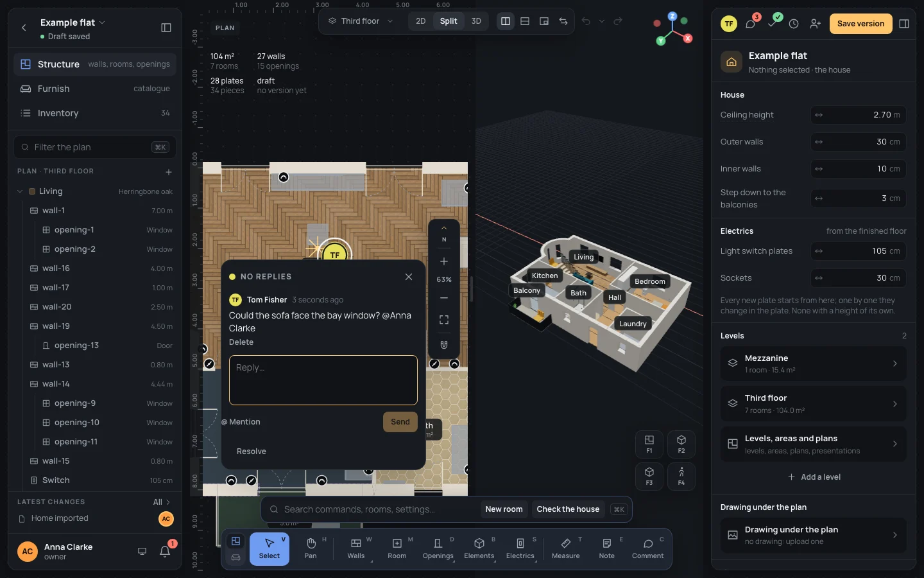Select the Walls tool
This screenshot has width=924, height=578.
click(x=356, y=549)
